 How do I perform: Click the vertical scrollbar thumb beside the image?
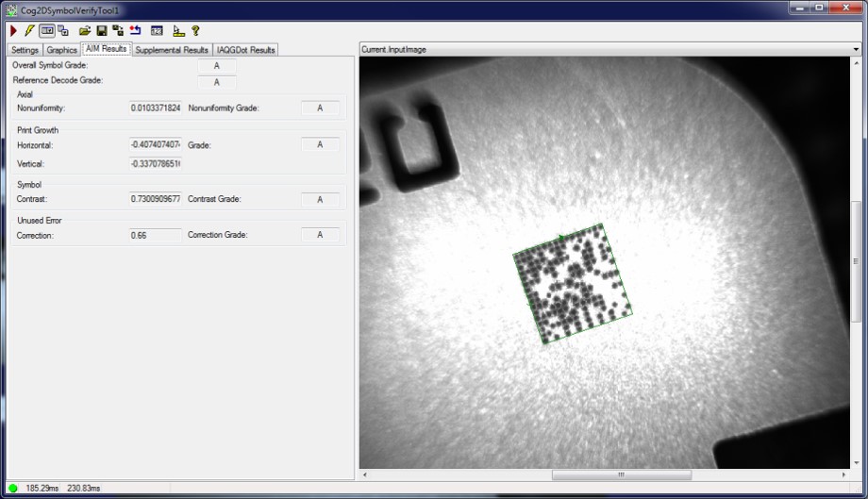pyautogui.click(x=856, y=261)
